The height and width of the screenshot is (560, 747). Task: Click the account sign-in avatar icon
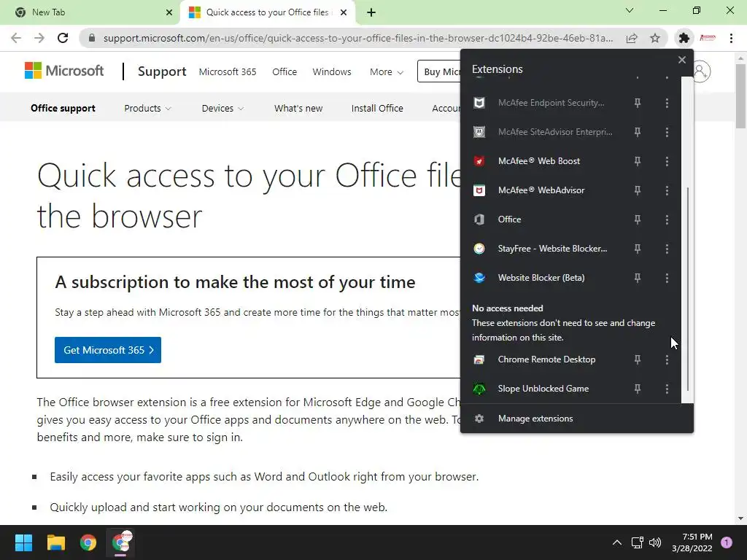point(702,71)
